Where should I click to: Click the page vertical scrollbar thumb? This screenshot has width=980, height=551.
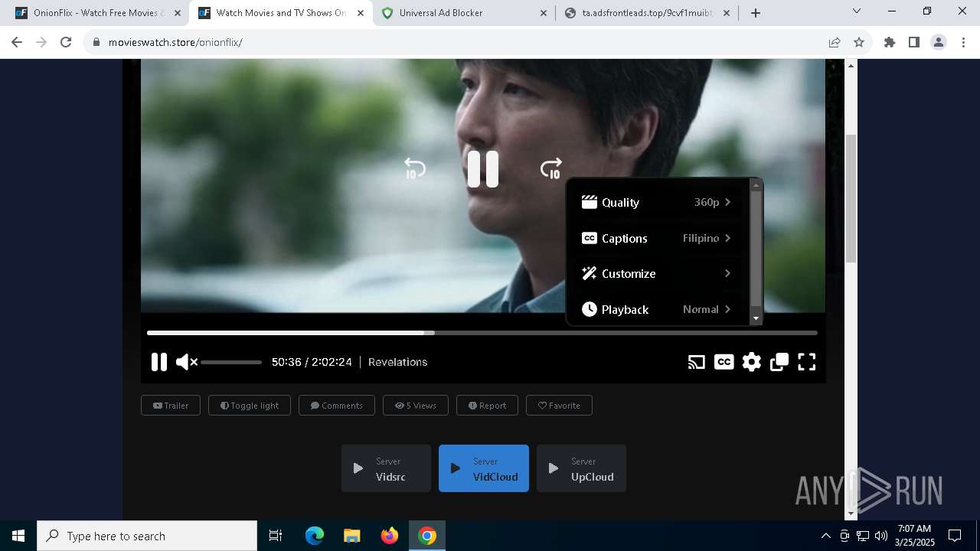coord(851,198)
